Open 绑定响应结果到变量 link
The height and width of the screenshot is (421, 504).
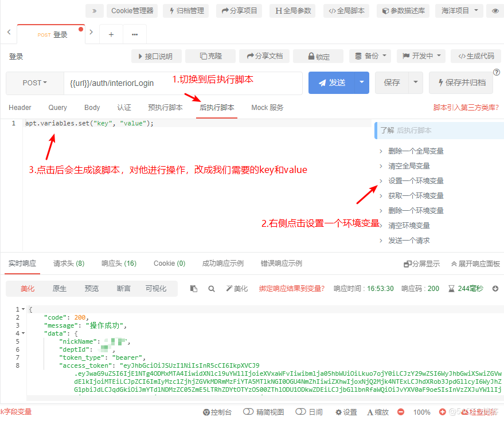pyautogui.click(x=291, y=289)
